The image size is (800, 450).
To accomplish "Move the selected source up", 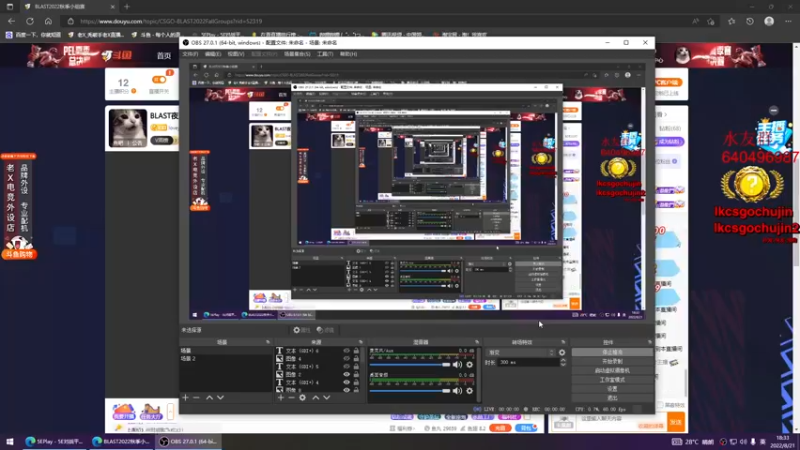I will tap(316, 397).
